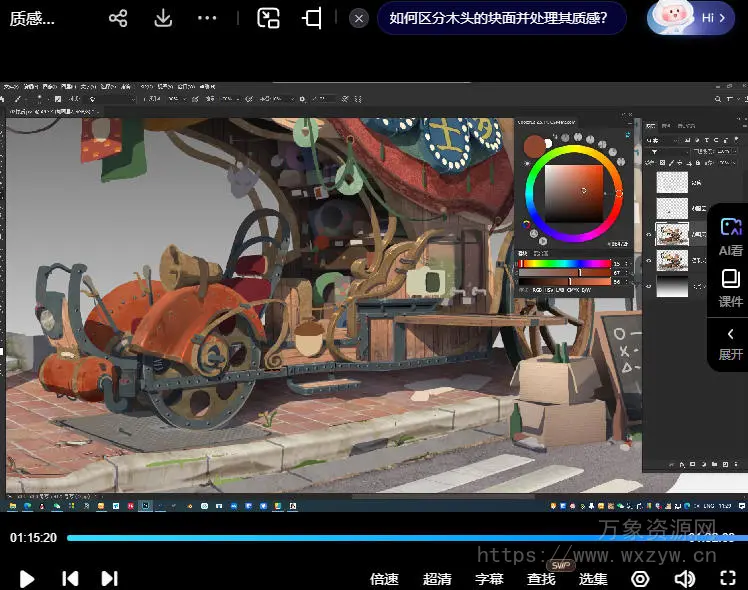Mute the video volume

[x=685, y=578]
